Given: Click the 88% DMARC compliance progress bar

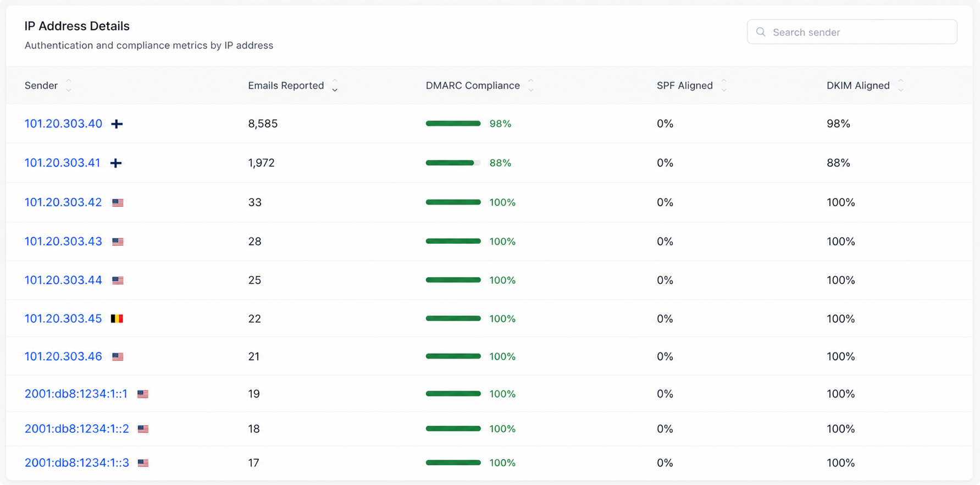Looking at the screenshot, I should point(453,163).
